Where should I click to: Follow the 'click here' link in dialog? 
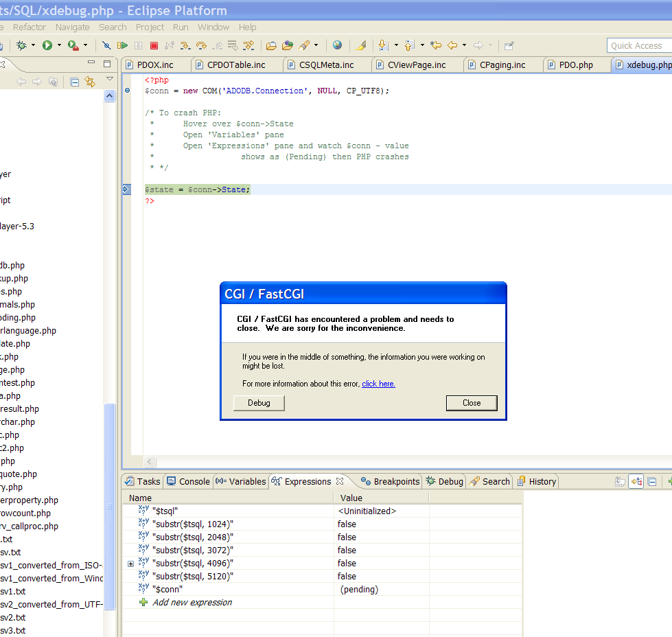(x=378, y=384)
